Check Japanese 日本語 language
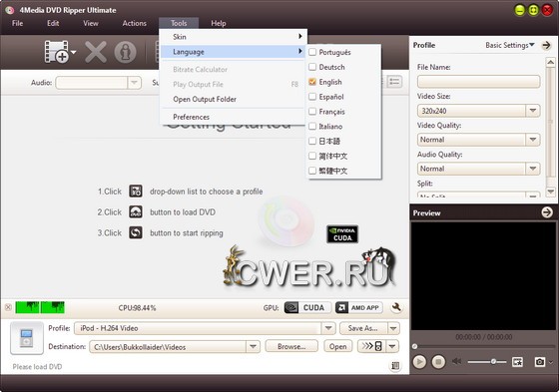The height and width of the screenshot is (392, 559). [x=312, y=141]
